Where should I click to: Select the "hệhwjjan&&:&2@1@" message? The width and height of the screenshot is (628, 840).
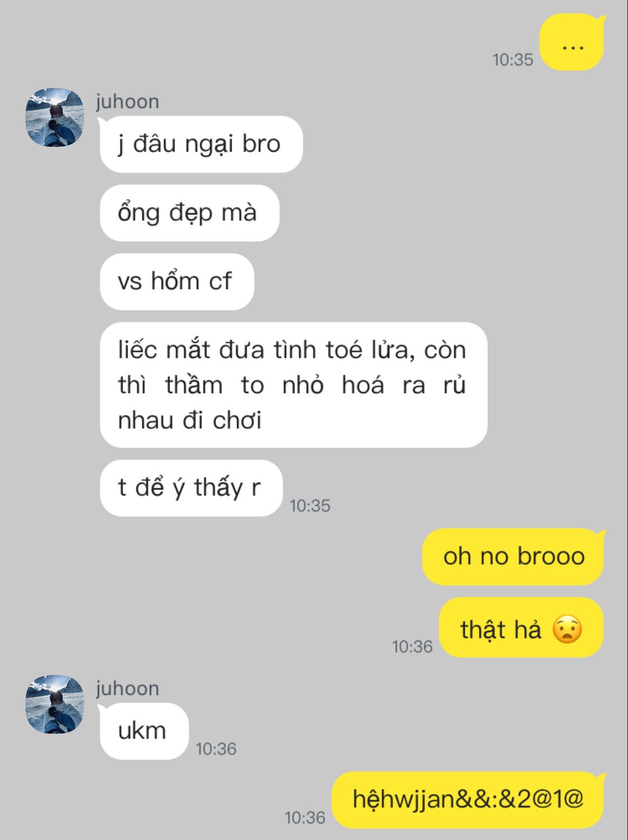(468, 800)
